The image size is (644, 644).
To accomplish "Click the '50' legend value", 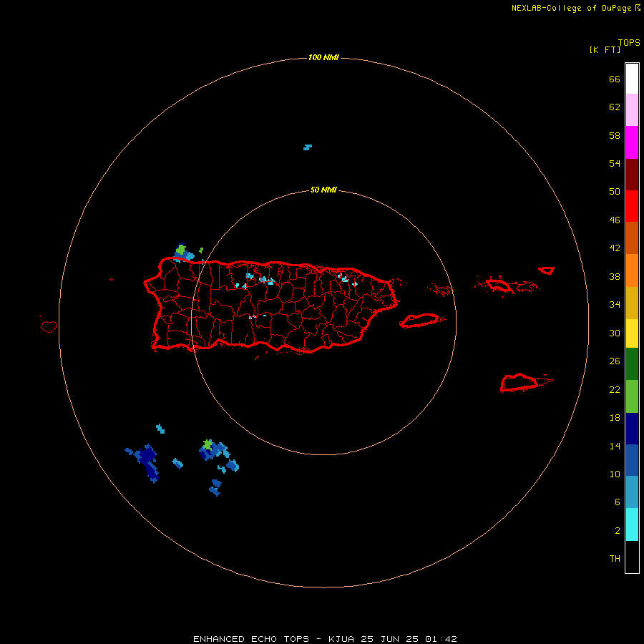I will coord(615,191).
